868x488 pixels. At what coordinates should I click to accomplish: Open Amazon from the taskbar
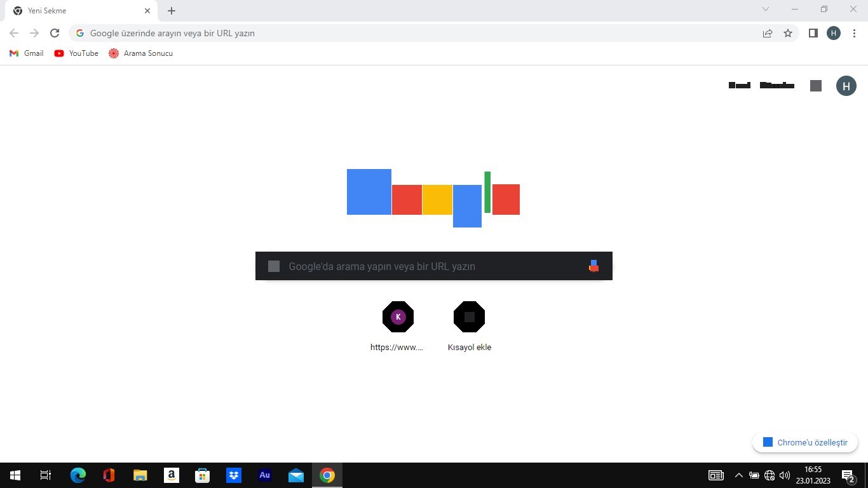[x=171, y=475]
